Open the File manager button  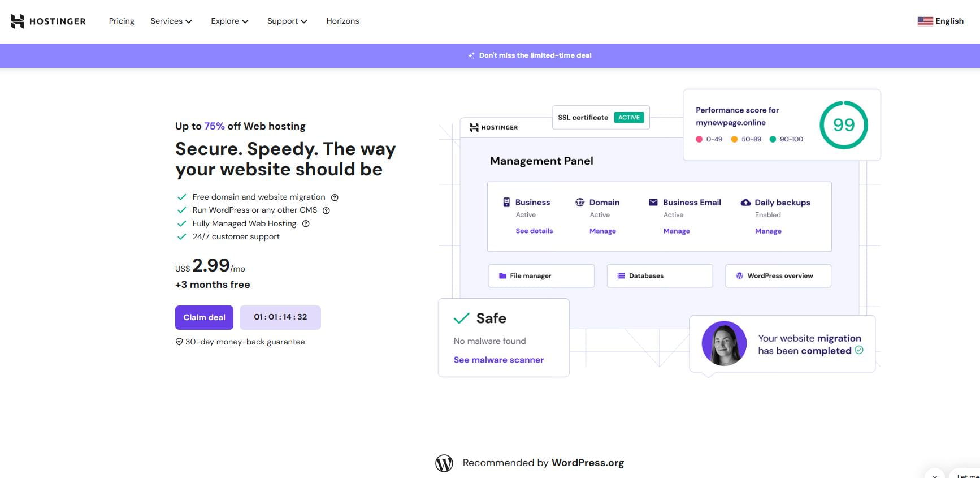point(541,276)
